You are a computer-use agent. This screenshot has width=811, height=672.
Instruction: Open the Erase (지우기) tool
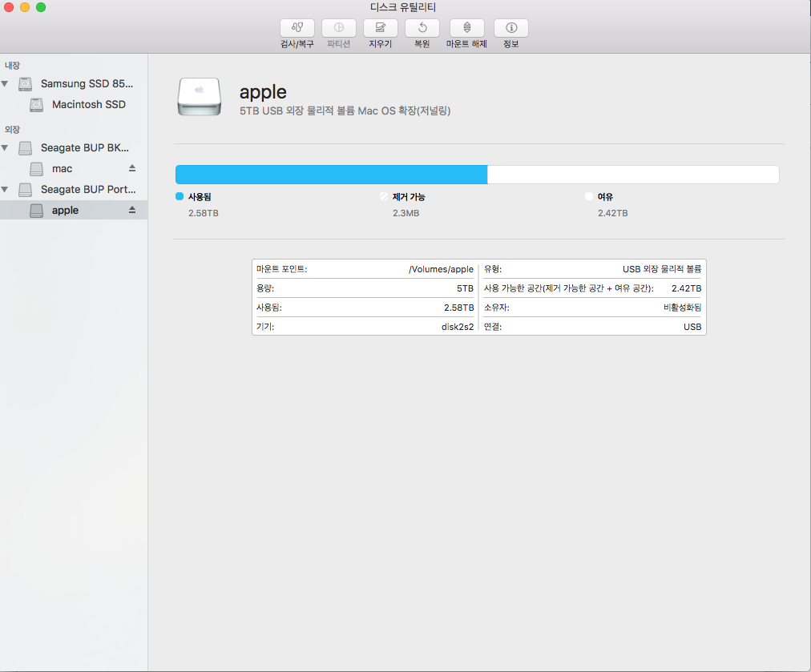click(x=380, y=28)
